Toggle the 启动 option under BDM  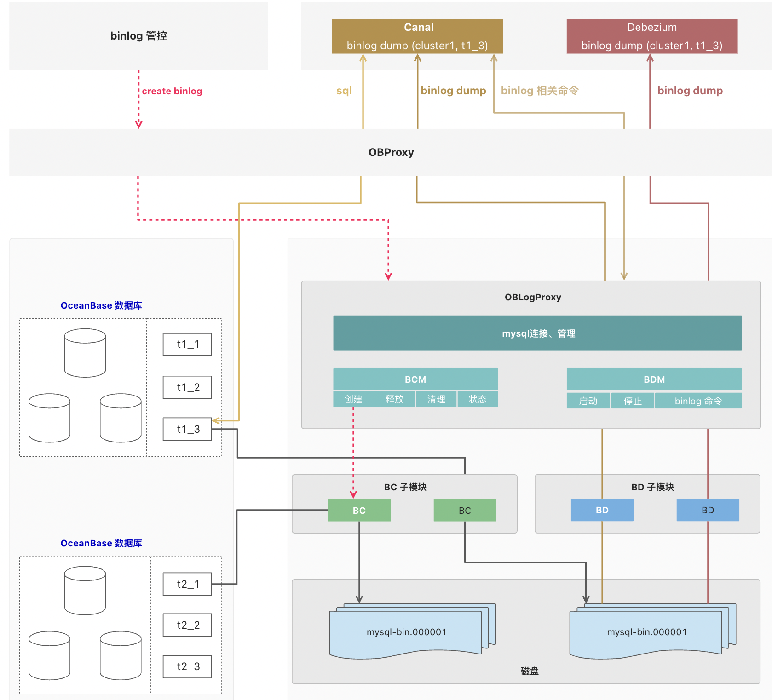[x=588, y=401]
